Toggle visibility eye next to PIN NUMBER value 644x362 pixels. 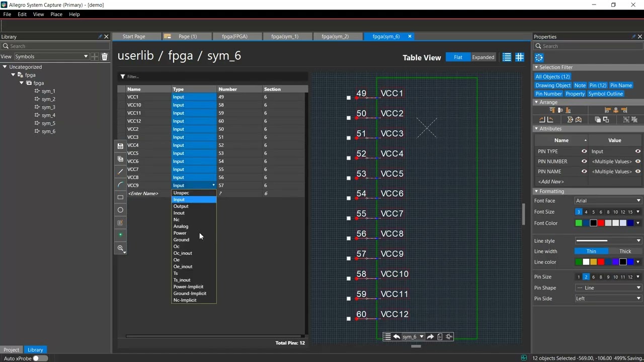click(x=638, y=161)
